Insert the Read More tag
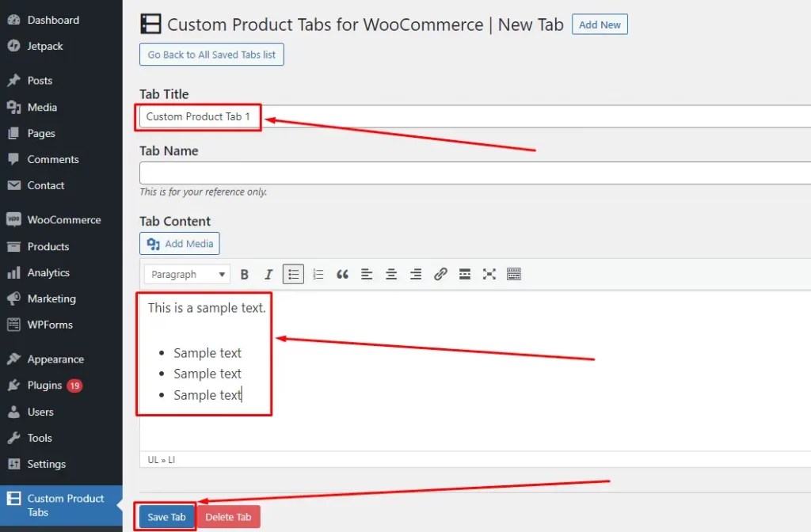Viewport: 811px width, 532px height. (x=464, y=274)
